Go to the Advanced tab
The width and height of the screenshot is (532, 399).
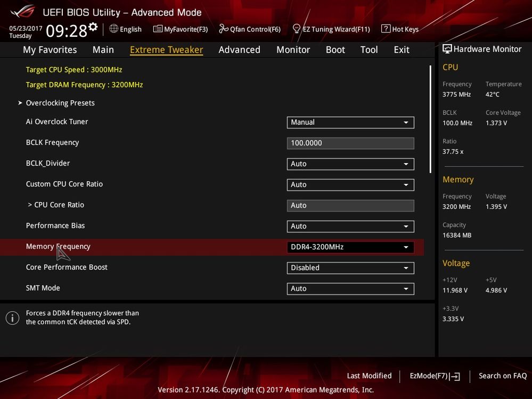(240, 50)
